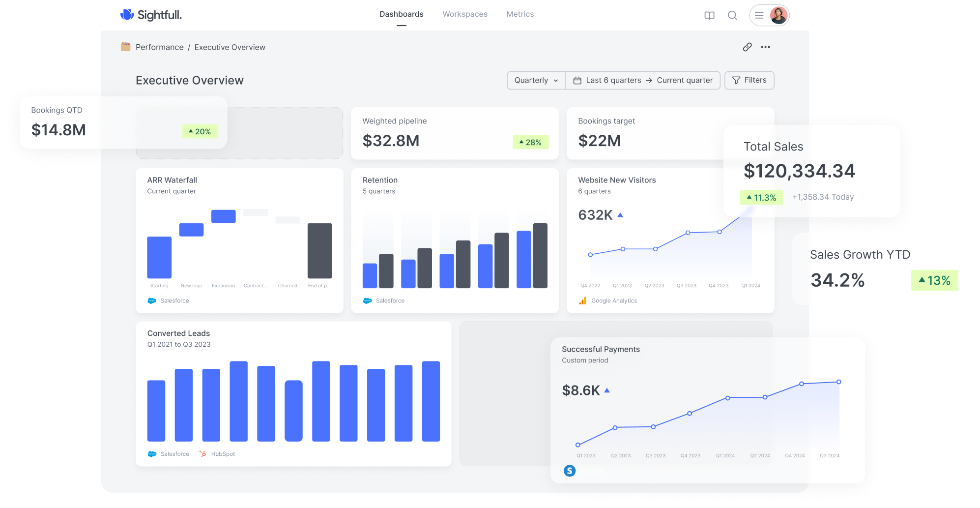Open the Filters button

tap(749, 80)
